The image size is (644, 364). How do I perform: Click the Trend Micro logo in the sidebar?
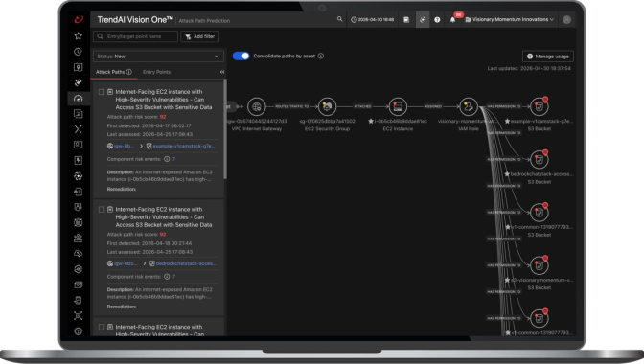pyautogui.click(x=79, y=19)
